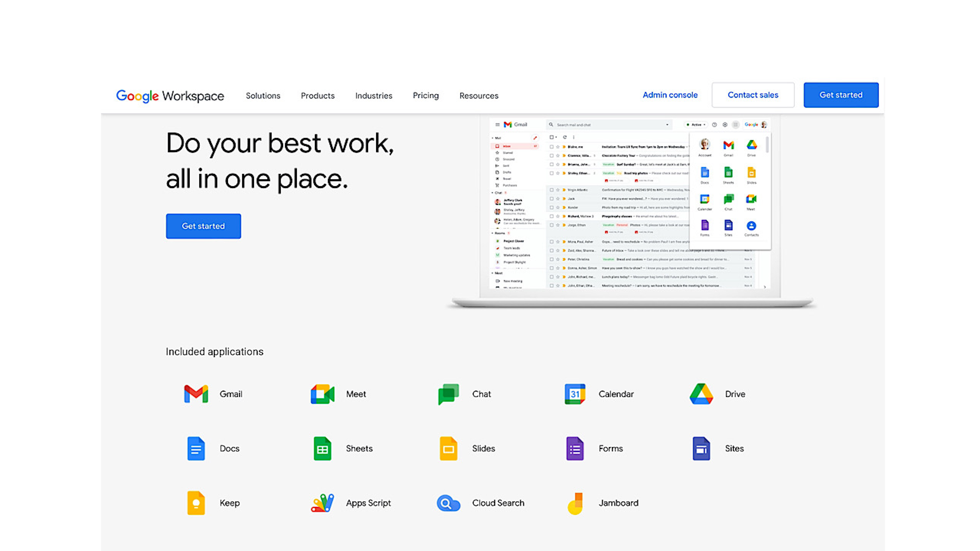Open the select-all dropdown arrow above emails
Screen dimensions: 980x551
[556, 137]
